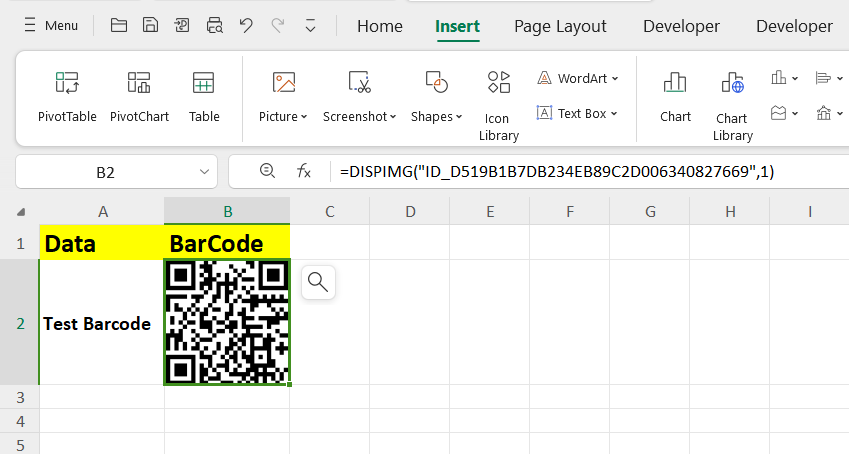Screen dimensions: 849x454
Task: Open the Chart Library
Action: click(x=732, y=84)
